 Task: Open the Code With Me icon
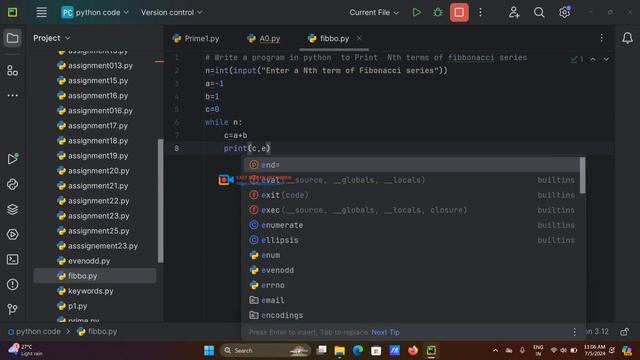(x=514, y=12)
